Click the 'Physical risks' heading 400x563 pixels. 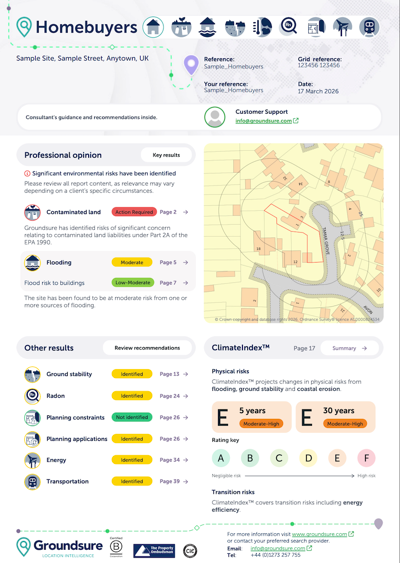(230, 371)
